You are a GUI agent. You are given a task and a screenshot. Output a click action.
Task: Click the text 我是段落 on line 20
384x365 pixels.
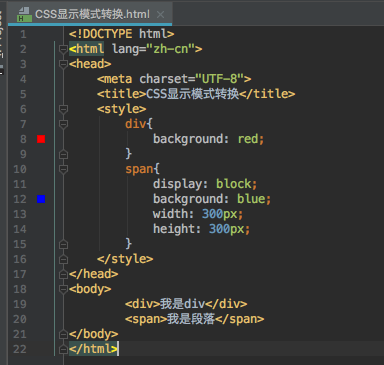point(191,319)
